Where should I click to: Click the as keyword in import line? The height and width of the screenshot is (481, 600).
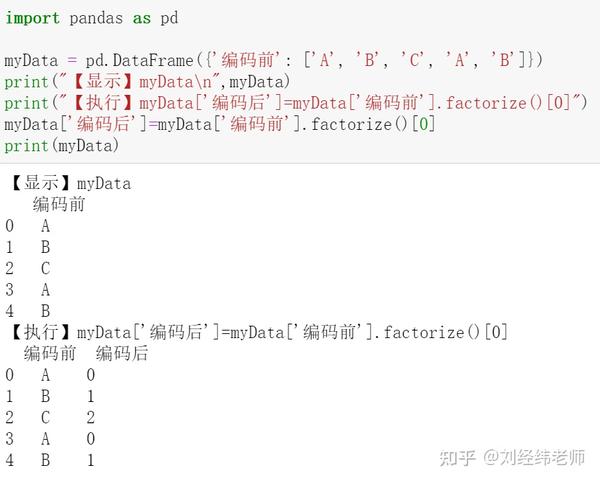(x=142, y=18)
